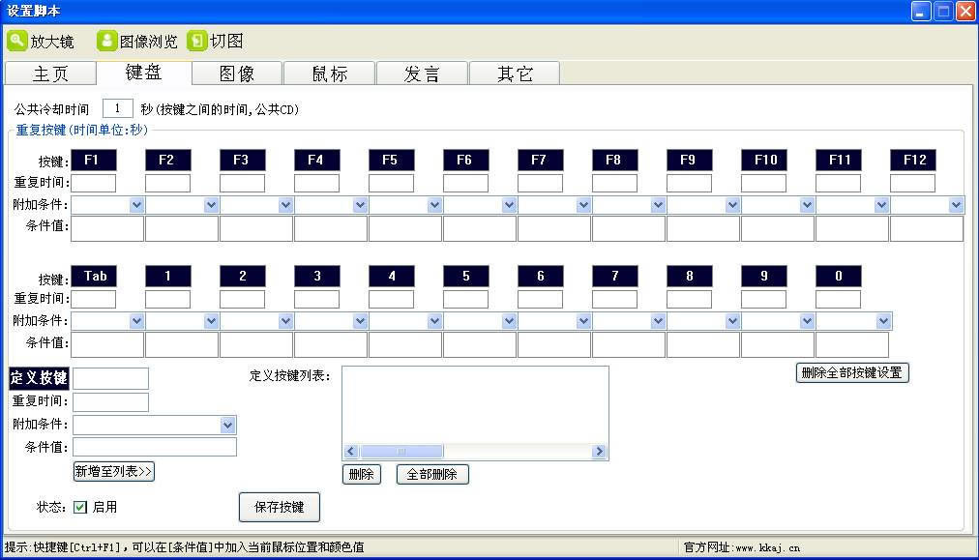
Task: Click the 新增至列表 add to list button
Action: pos(113,472)
